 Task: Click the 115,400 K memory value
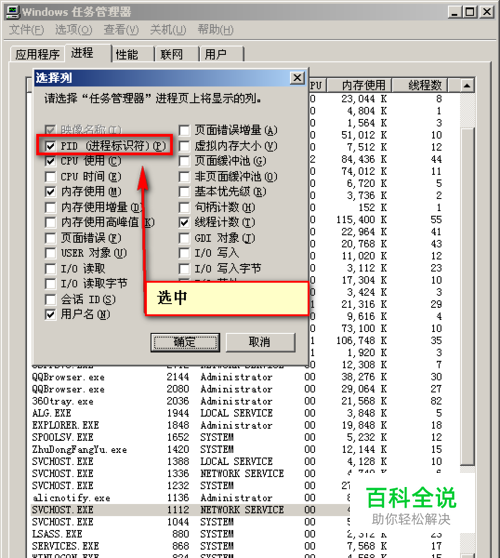362,220
